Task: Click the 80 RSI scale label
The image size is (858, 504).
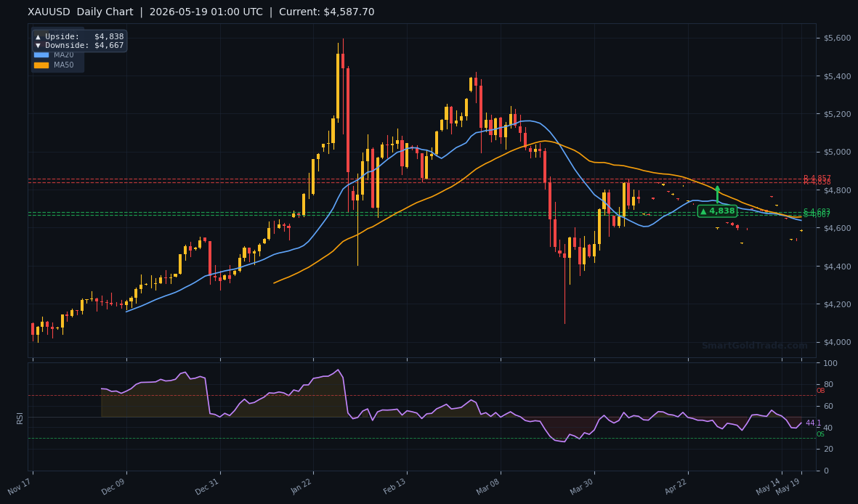Action: tap(828, 385)
